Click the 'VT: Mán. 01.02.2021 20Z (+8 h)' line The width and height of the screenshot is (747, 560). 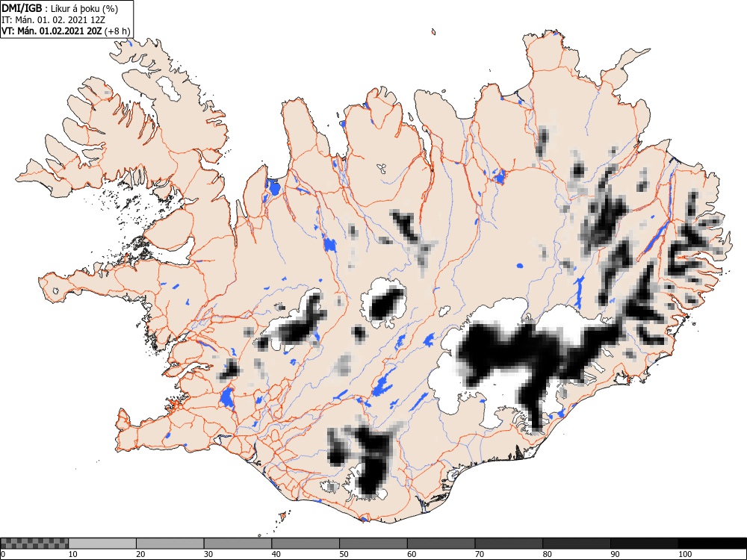click(66, 31)
